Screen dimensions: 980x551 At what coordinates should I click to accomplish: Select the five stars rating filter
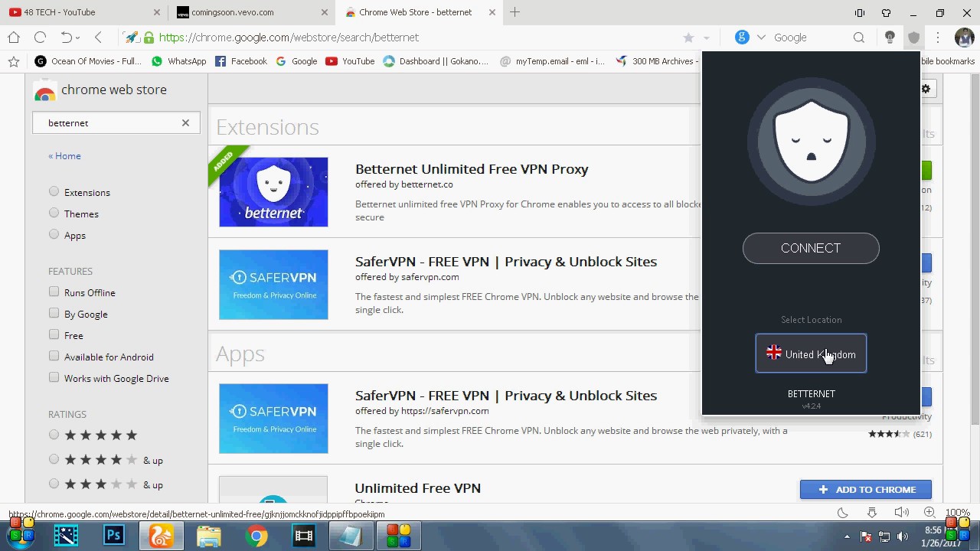[54, 435]
